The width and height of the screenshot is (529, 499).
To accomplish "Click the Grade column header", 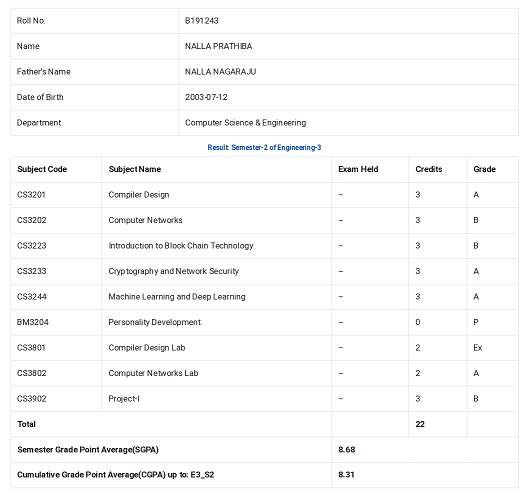I will pos(484,169).
